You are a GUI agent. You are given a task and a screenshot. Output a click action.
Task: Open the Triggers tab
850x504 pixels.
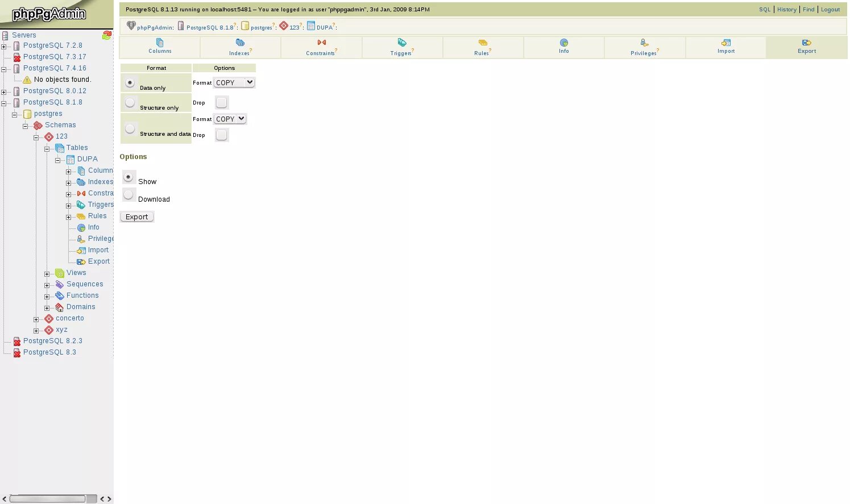402,47
